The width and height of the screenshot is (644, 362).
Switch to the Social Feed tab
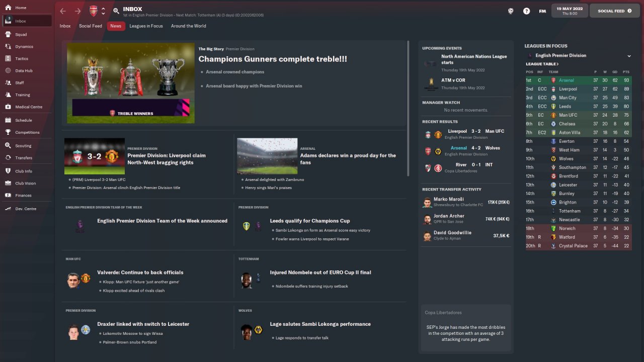tap(91, 26)
